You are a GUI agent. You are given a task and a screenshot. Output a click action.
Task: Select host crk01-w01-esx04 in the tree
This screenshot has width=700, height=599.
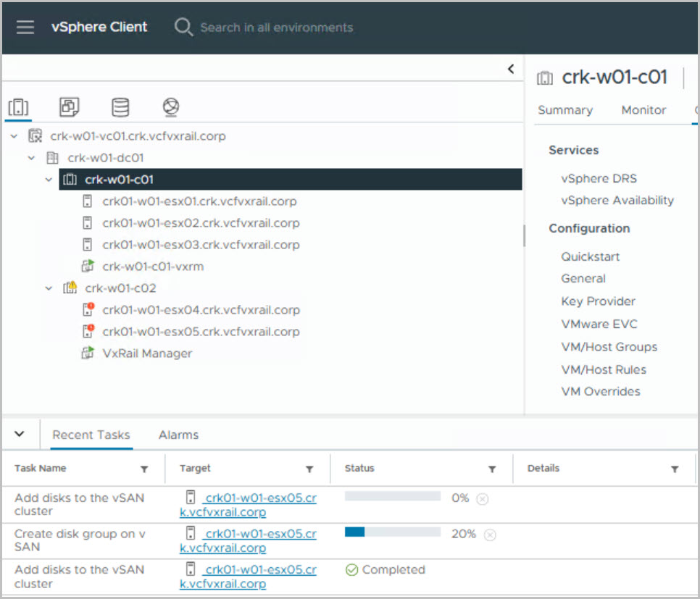point(201,310)
